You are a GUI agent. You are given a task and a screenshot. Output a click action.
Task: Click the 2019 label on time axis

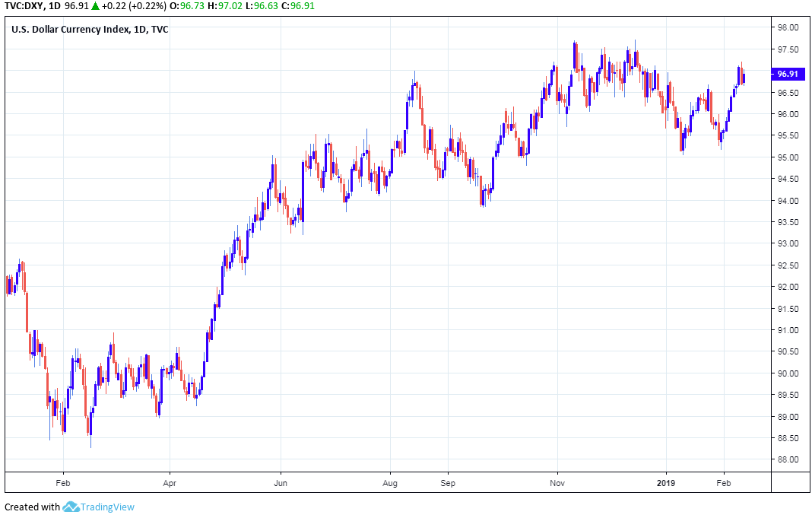point(666,482)
